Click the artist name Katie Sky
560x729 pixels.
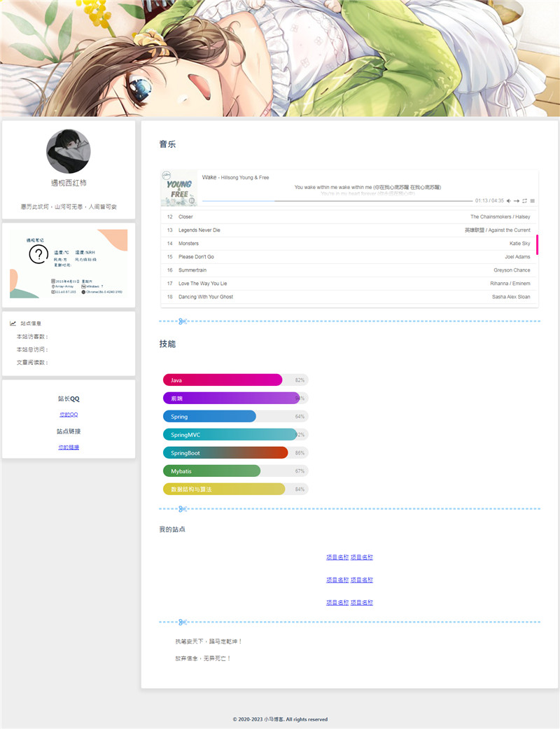pos(519,244)
